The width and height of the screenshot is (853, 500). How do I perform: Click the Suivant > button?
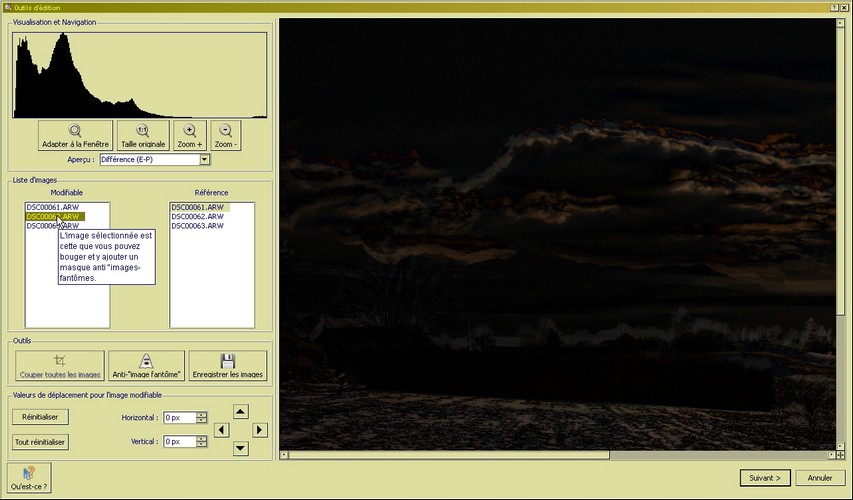tap(767, 477)
